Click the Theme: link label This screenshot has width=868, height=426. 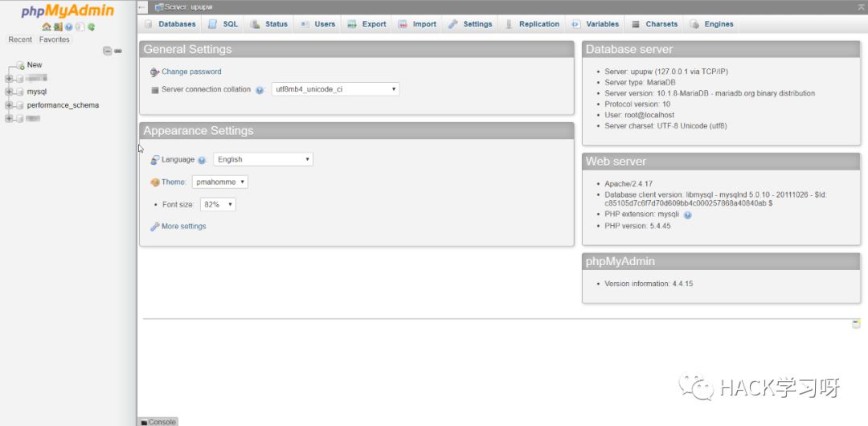[x=174, y=182]
